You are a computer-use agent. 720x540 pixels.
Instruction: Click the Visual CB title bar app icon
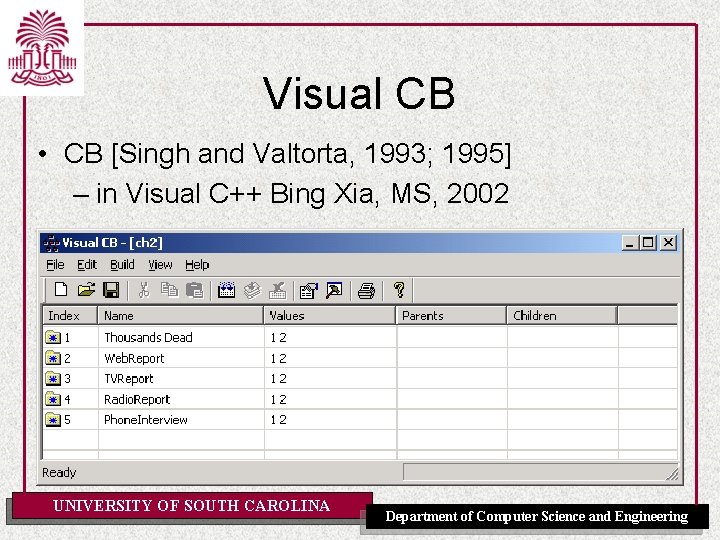(52, 243)
